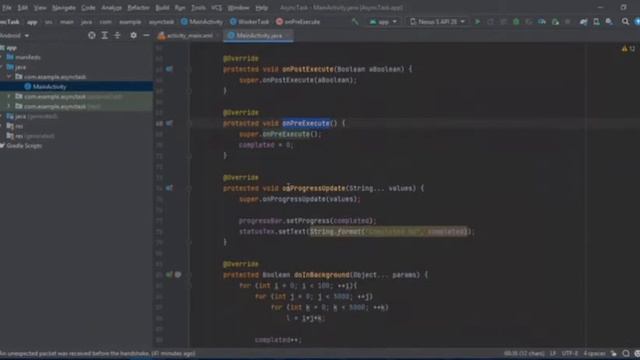640x360 pixels.
Task: Open the Android project view dropdown
Action: (x=15, y=36)
